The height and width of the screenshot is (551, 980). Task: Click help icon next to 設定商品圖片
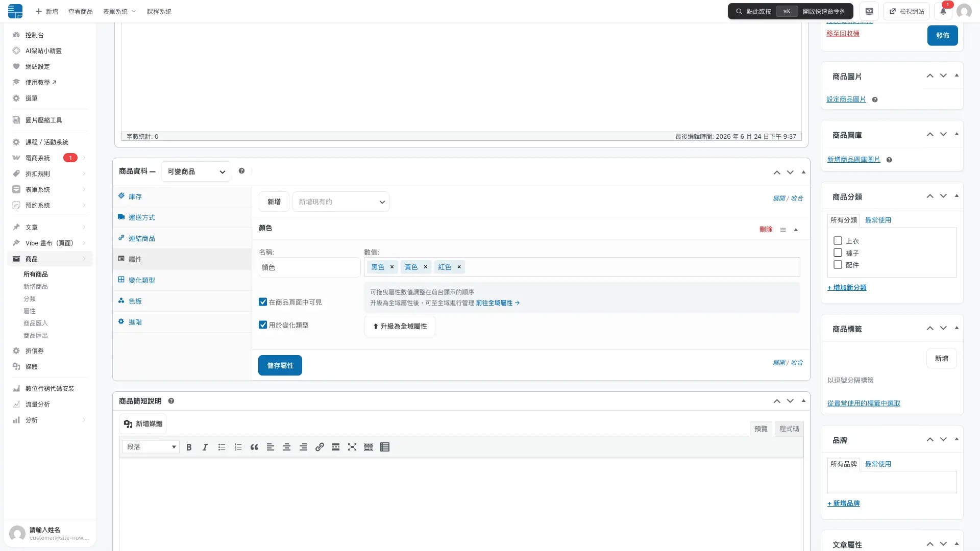click(x=875, y=100)
